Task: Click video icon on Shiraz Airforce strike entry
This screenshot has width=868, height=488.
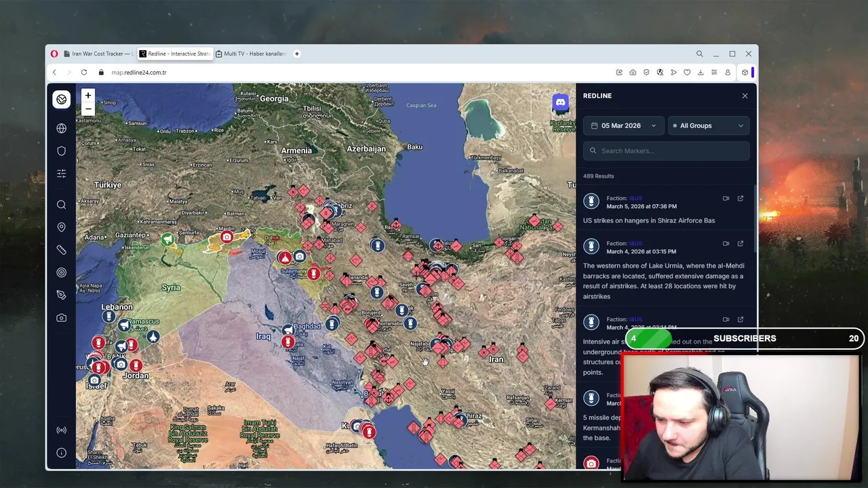Action: [726, 199]
